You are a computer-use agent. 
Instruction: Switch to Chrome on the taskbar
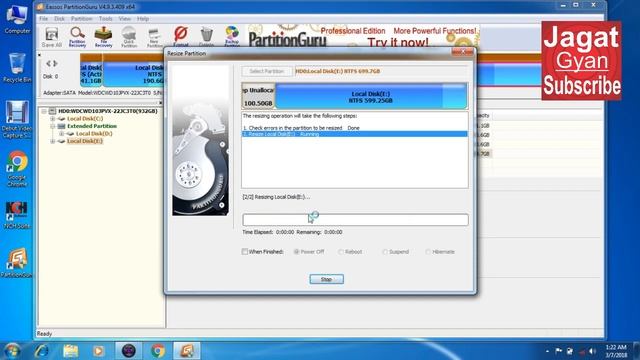pos(158,351)
